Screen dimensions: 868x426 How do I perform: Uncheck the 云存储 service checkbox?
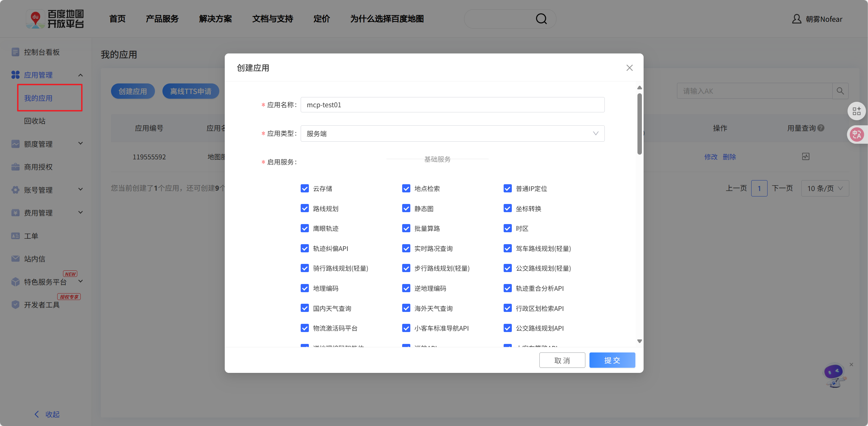click(304, 188)
